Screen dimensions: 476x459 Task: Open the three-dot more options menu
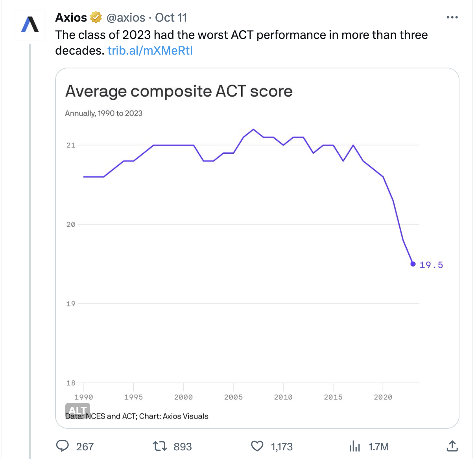pos(452,17)
